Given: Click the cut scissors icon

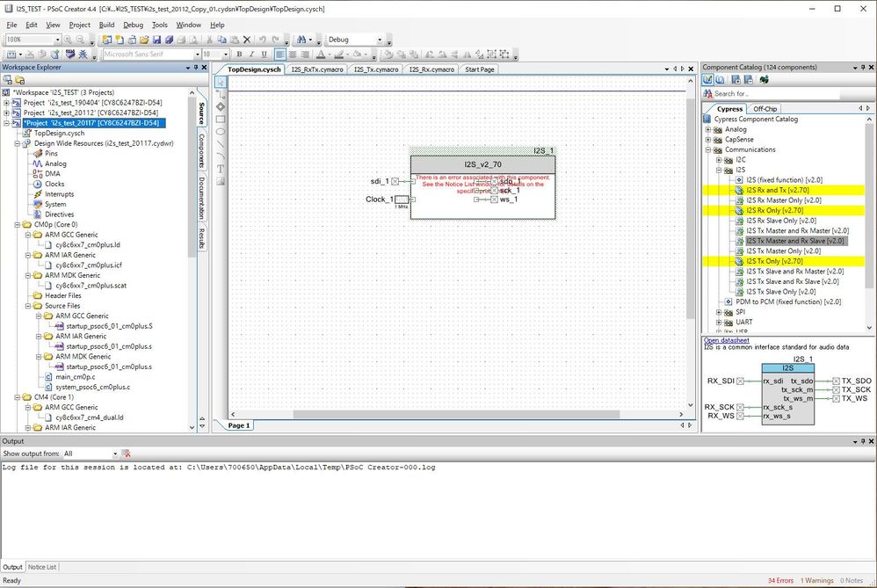Looking at the screenshot, I should (209, 40).
